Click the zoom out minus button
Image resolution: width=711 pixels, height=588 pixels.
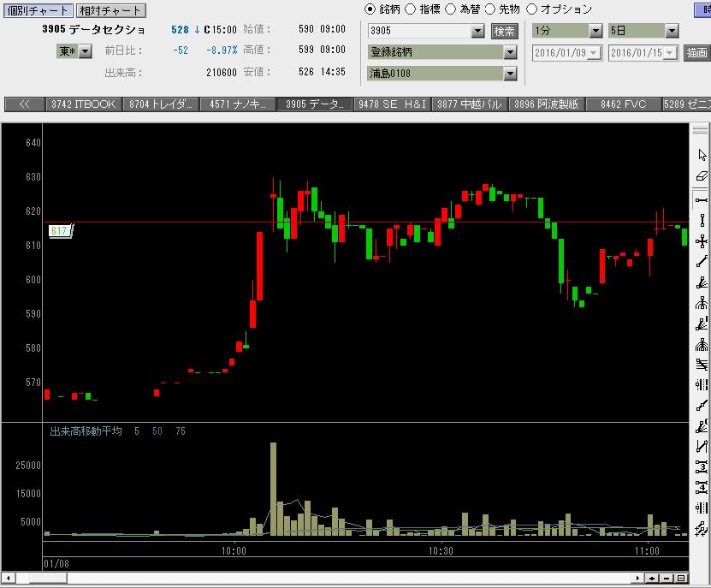[x=667, y=578]
